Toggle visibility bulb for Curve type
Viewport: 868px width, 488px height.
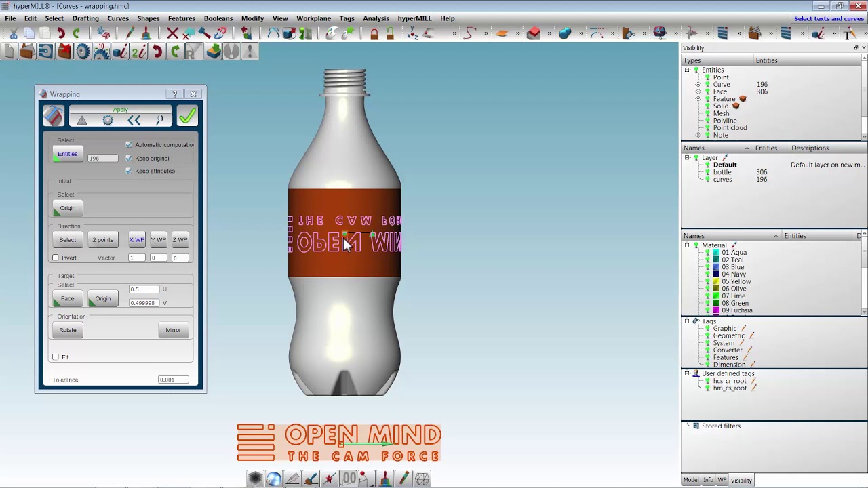707,85
